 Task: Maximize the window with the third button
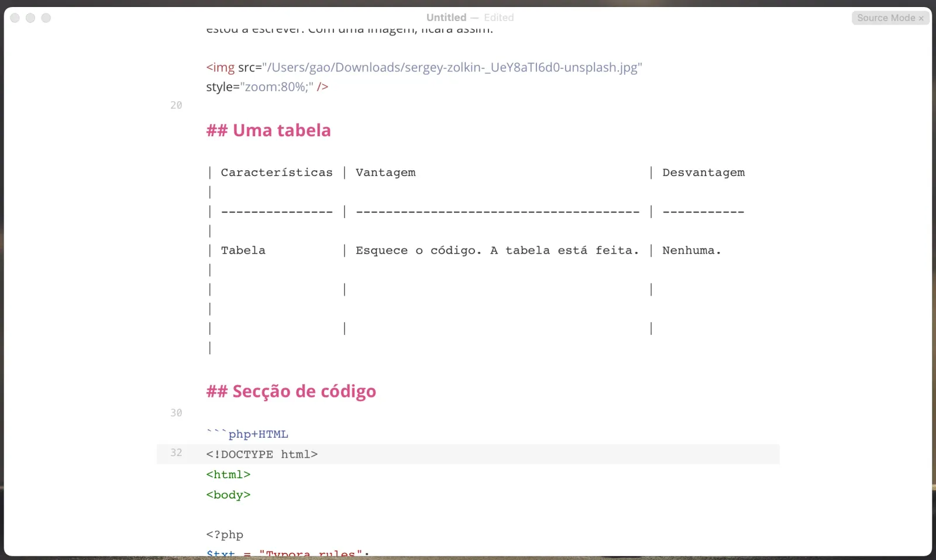coord(46,18)
